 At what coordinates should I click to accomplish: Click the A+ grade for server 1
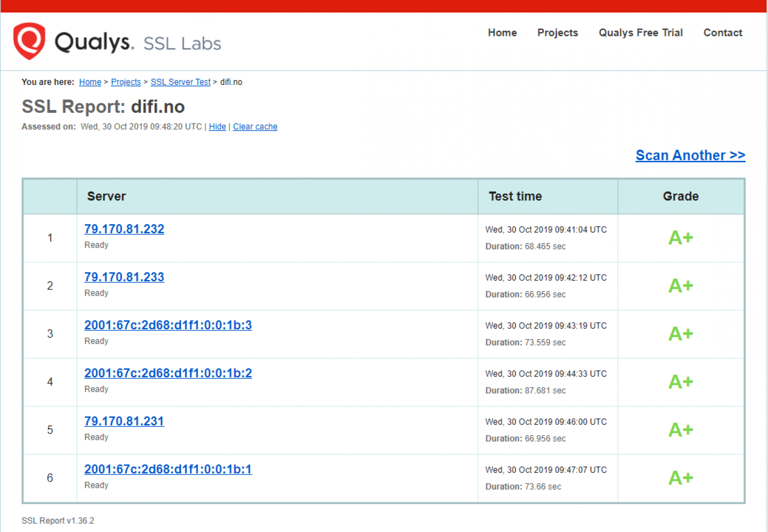[680, 238]
